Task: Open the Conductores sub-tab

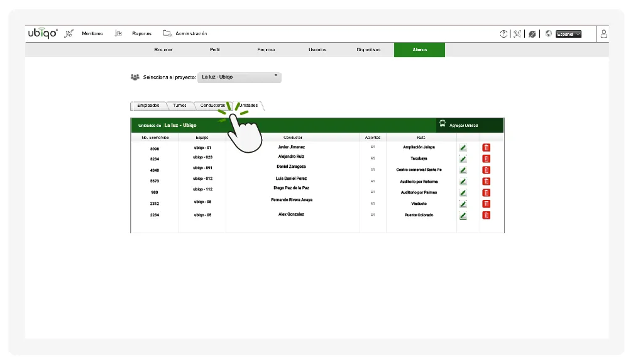Action: [x=212, y=106]
